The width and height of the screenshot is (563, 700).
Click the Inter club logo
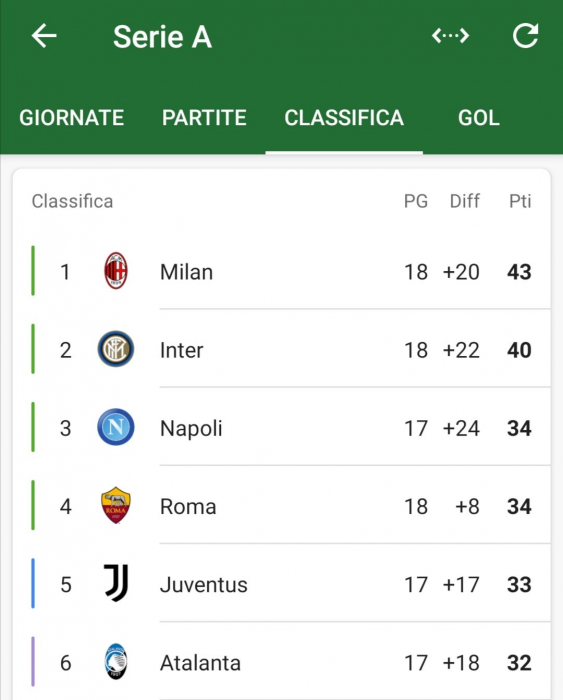[x=116, y=349]
